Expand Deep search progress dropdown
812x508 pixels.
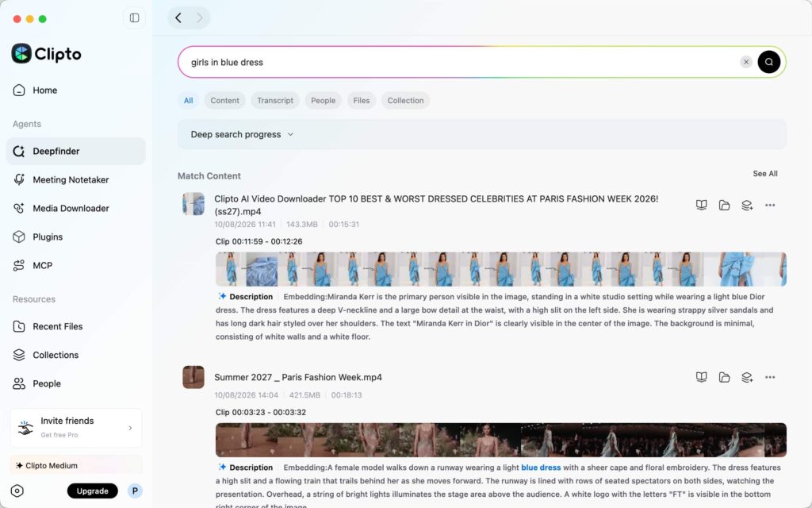pos(481,135)
